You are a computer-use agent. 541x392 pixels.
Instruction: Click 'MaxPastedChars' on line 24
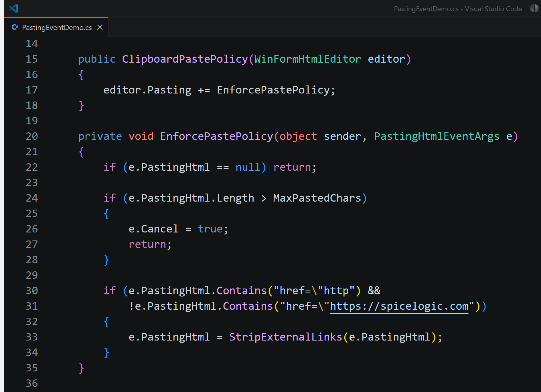click(x=317, y=198)
